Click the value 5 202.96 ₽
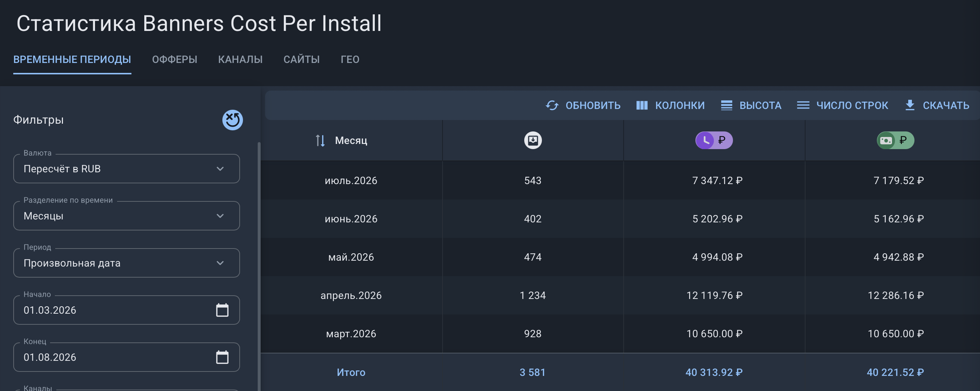 (x=717, y=219)
